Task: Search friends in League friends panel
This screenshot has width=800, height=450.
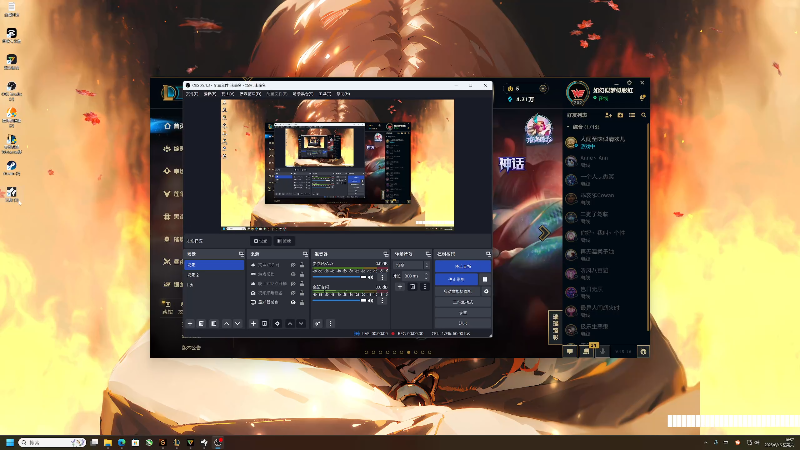Action: pos(644,115)
